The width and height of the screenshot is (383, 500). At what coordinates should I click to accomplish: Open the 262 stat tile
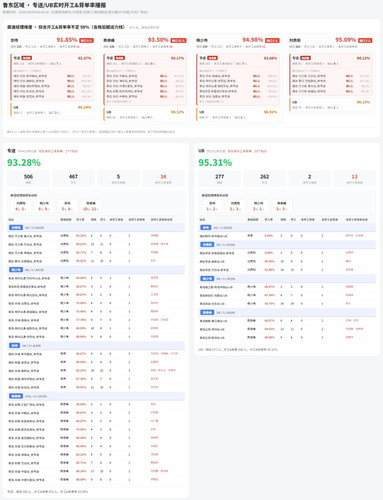[265, 178]
